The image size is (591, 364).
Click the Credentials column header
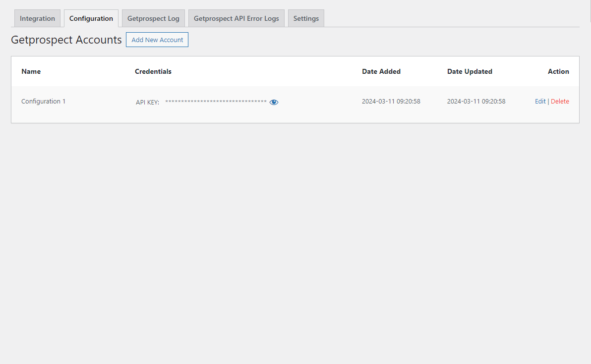[153, 71]
